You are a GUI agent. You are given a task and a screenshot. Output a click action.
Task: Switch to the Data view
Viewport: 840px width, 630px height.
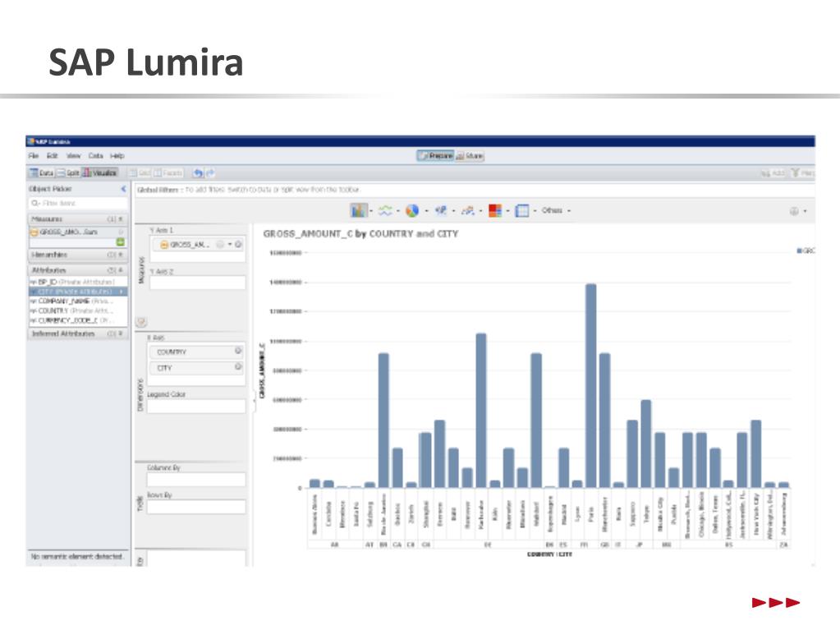pyautogui.click(x=41, y=173)
